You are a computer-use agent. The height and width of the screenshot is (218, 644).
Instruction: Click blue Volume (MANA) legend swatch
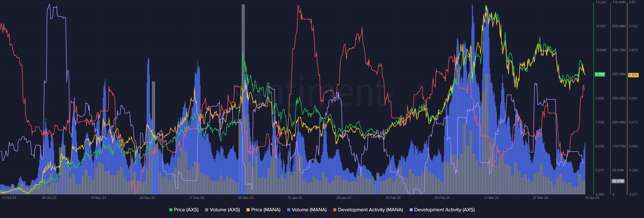point(289,210)
